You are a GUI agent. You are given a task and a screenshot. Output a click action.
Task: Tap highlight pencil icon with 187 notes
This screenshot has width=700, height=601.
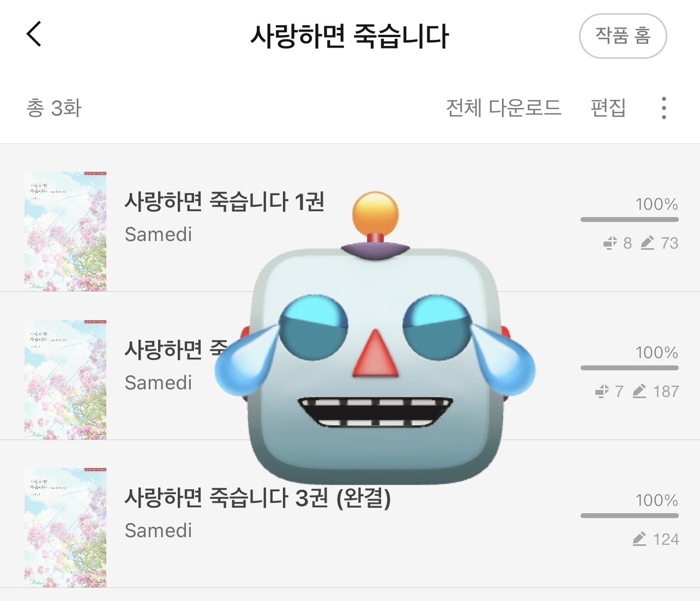pos(639,391)
